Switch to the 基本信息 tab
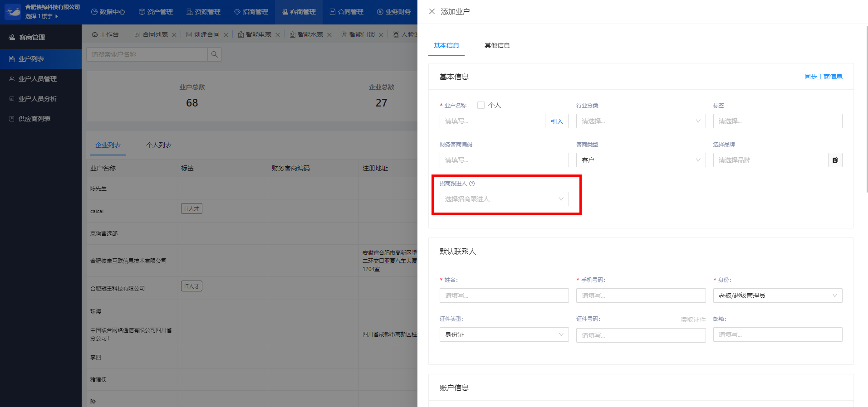The width and height of the screenshot is (868, 407). click(x=446, y=45)
